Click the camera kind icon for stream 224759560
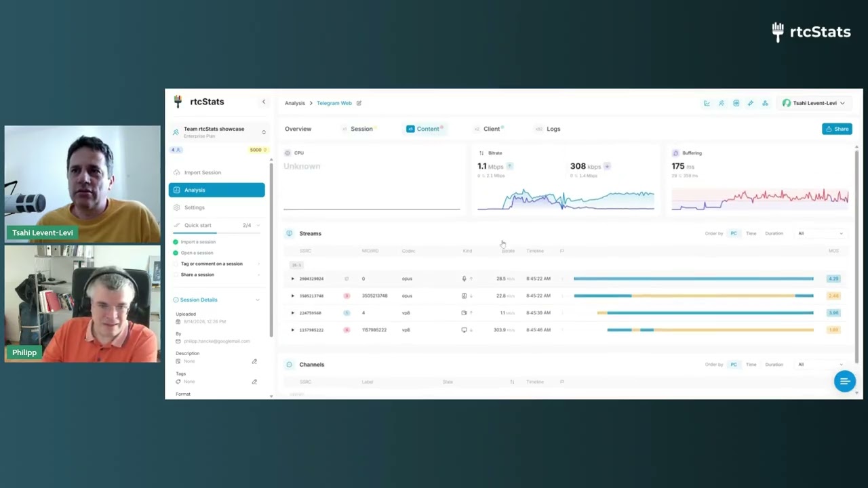Viewport: 868px width, 488px height. pyautogui.click(x=465, y=313)
